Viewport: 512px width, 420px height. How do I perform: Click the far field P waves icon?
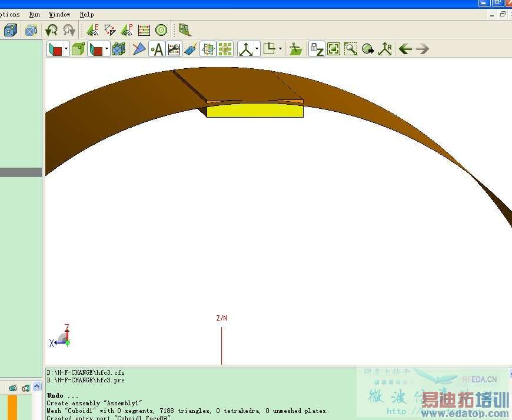pyautogui.click(x=127, y=30)
